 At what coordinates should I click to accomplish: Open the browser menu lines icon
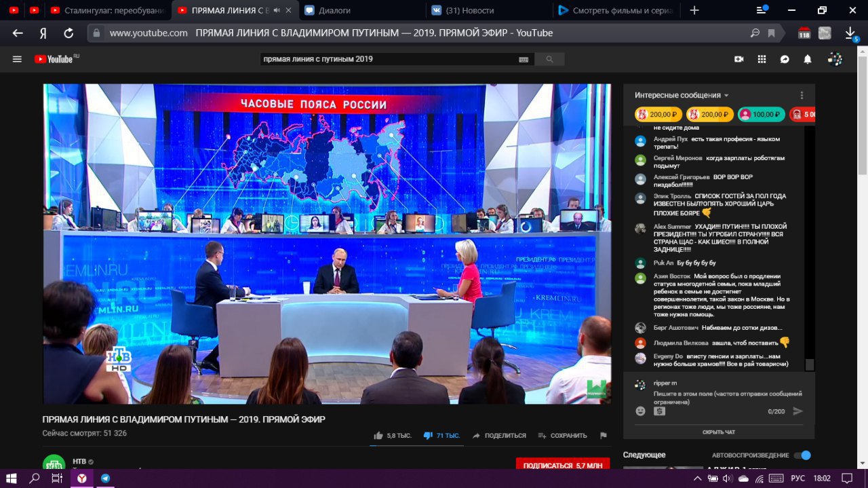tap(762, 10)
